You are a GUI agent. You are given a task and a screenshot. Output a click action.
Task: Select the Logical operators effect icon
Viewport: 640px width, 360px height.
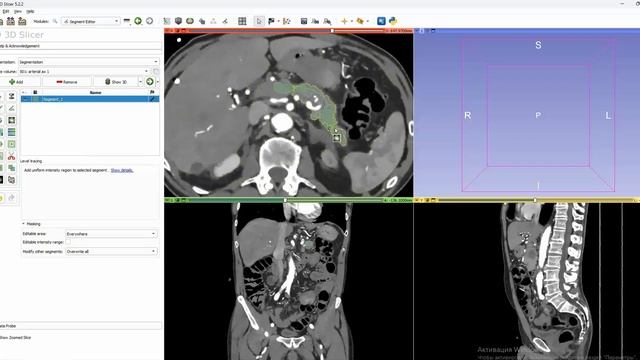click(11, 168)
